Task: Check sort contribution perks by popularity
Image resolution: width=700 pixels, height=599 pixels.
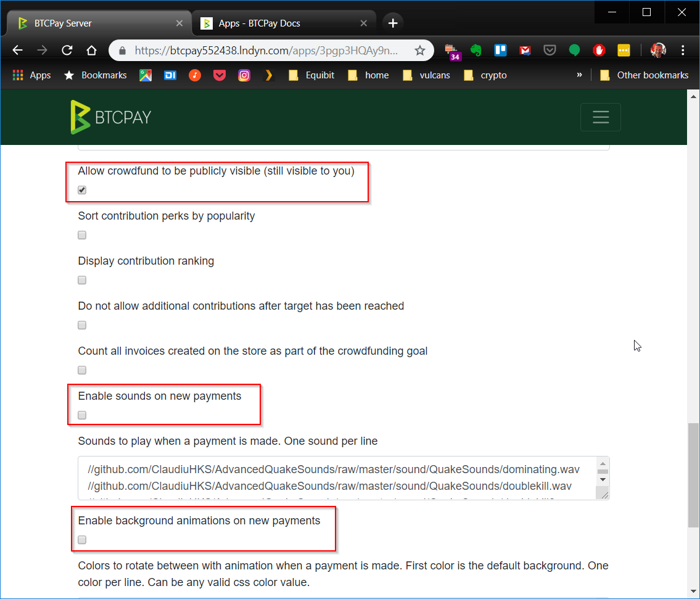Action: (82, 235)
